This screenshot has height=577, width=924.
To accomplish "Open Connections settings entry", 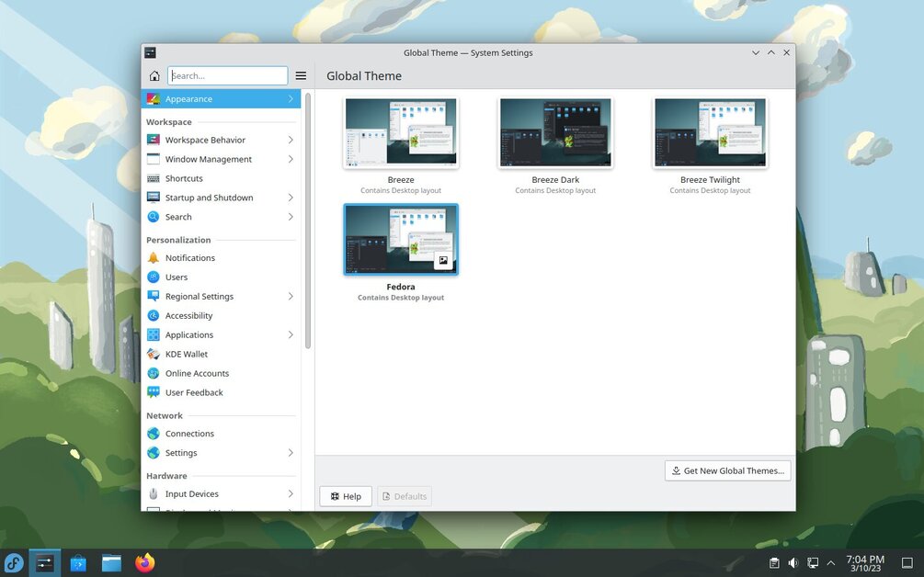I will coord(221,434).
